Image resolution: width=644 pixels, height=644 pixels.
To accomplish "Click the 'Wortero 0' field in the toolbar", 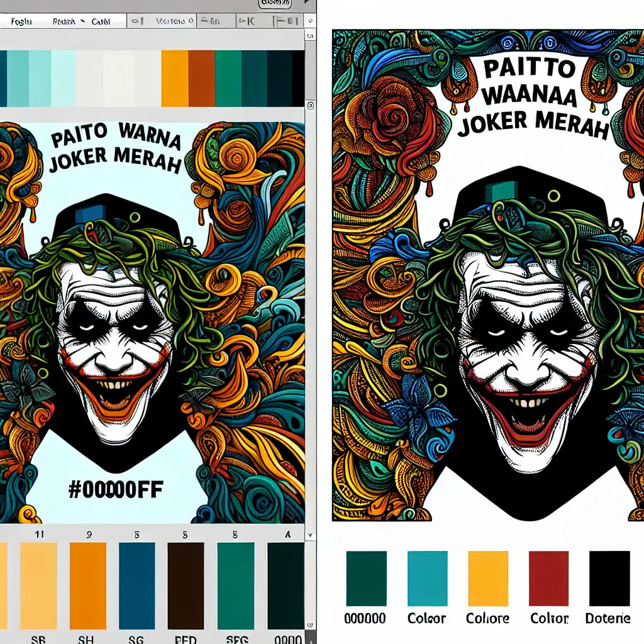I will click(x=175, y=21).
